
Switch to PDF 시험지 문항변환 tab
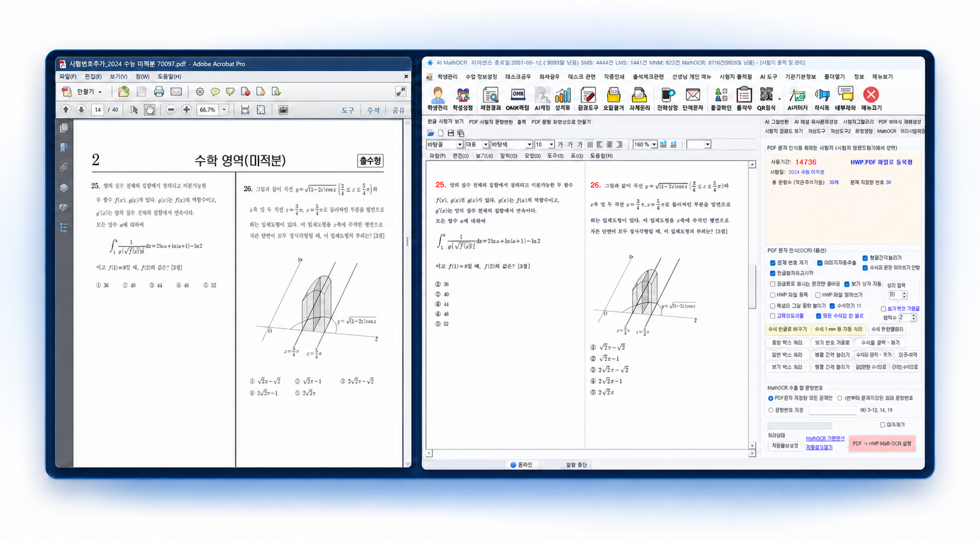tap(491, 122)
